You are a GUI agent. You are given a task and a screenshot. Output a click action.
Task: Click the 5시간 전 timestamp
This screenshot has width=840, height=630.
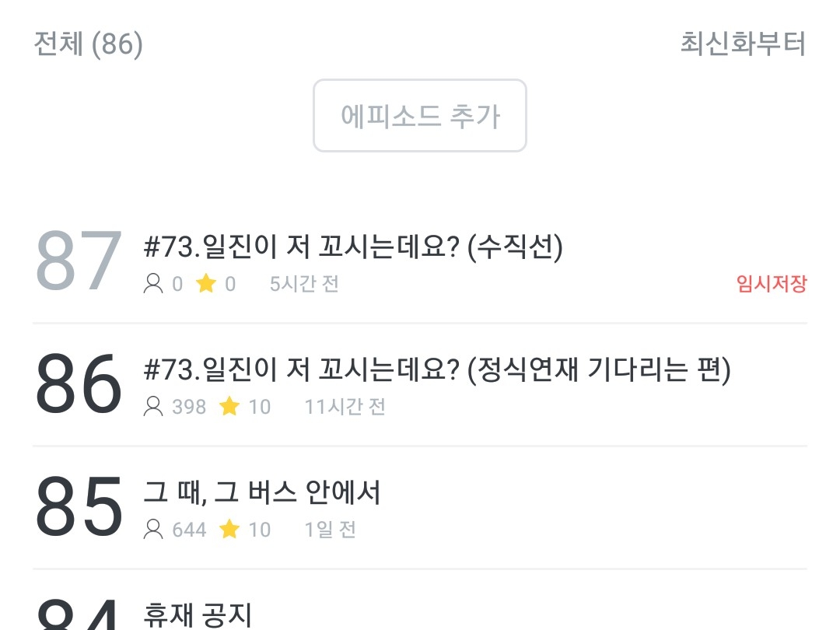304,285
